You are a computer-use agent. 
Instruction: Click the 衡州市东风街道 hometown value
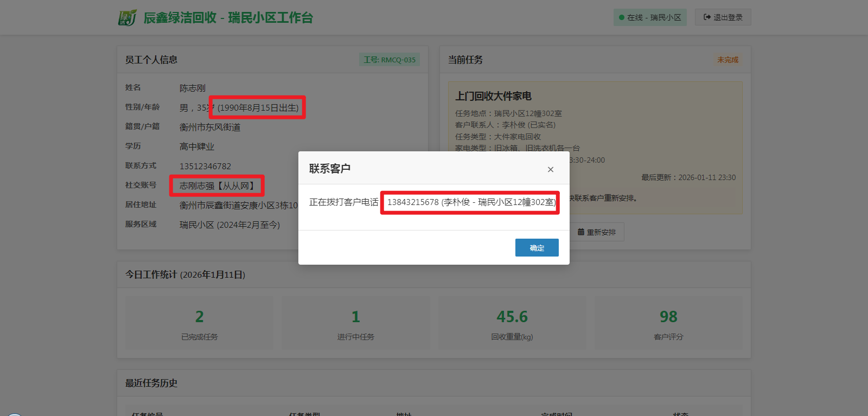pyautogui.click(x=210, y=127)
